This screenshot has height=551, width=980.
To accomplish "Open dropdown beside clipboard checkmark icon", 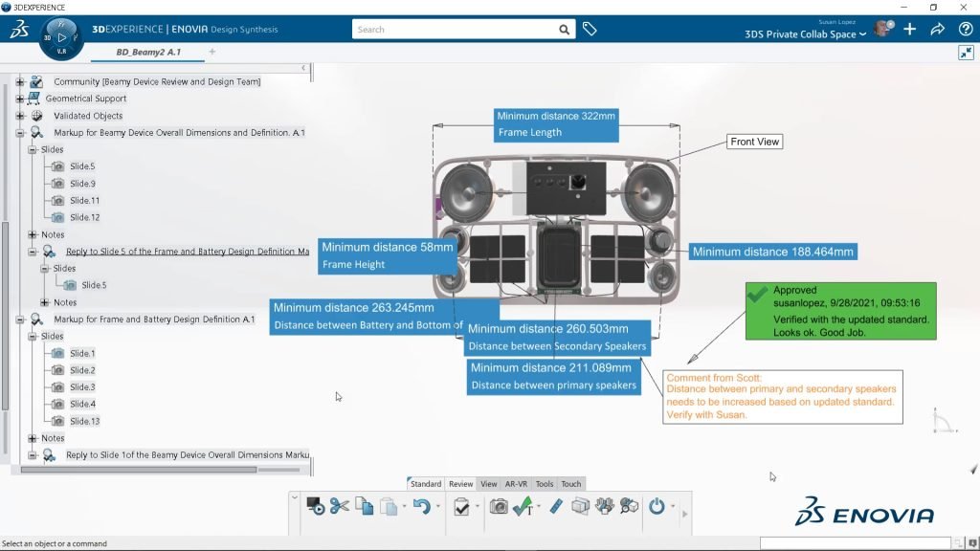I will tap(477, 506).
